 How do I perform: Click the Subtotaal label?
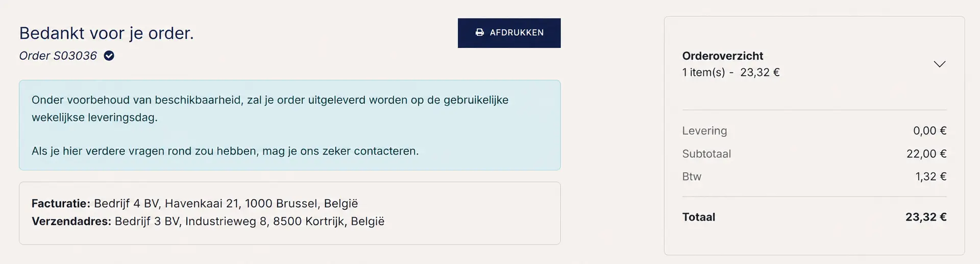(x=706, y=154)
